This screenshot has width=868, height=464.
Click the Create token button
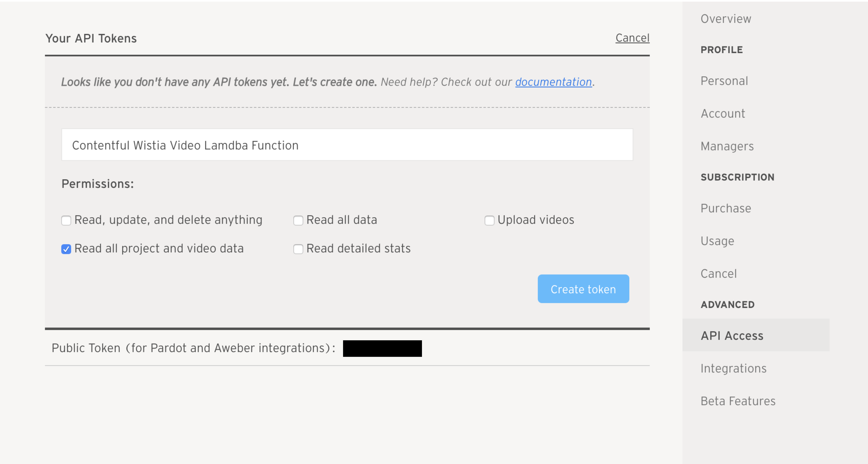tap(583, 289)
